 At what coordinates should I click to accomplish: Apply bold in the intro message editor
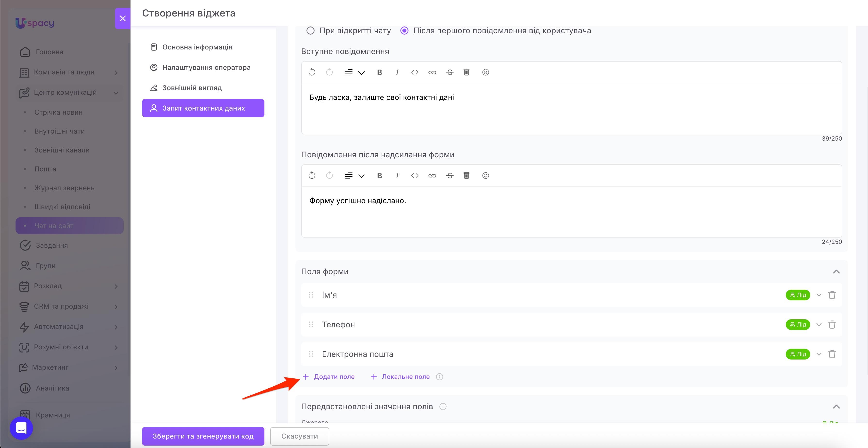point(379,72)
